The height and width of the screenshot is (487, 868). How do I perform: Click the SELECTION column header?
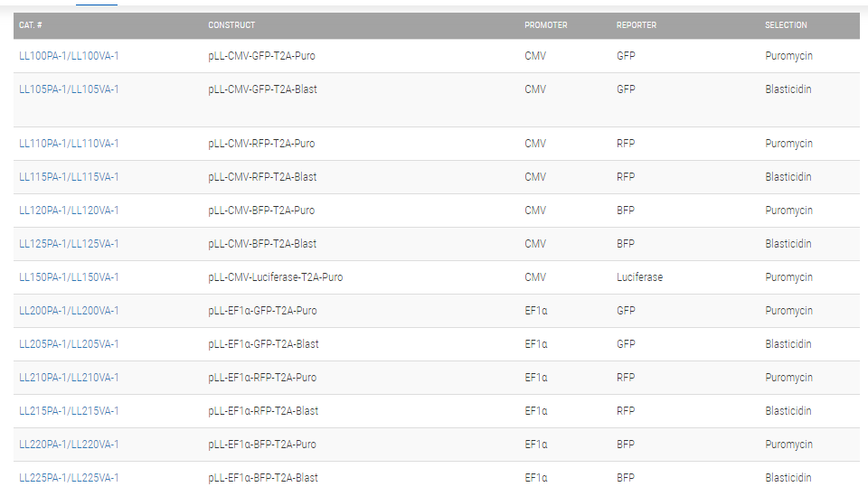(786, 25)
